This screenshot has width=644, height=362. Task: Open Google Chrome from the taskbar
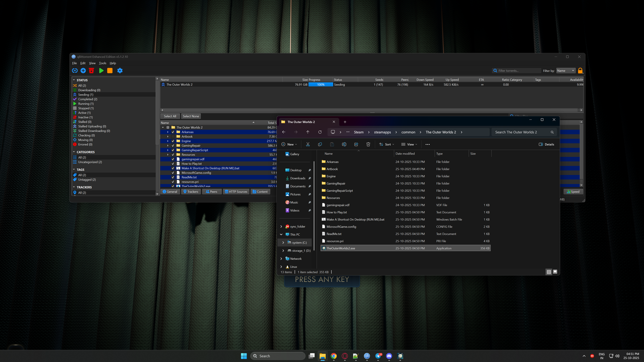tap(334, 356)
